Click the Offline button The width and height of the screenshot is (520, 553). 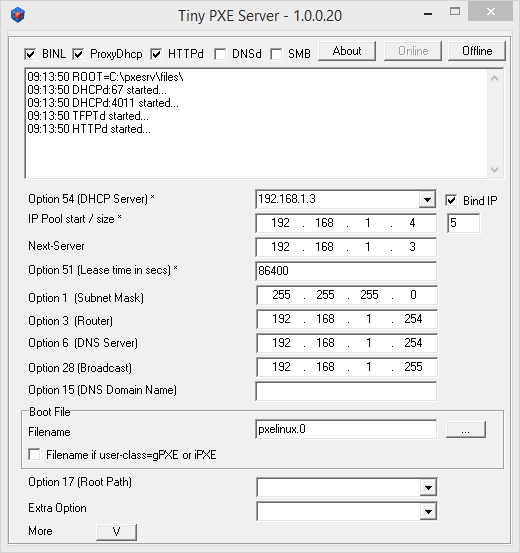477,51
